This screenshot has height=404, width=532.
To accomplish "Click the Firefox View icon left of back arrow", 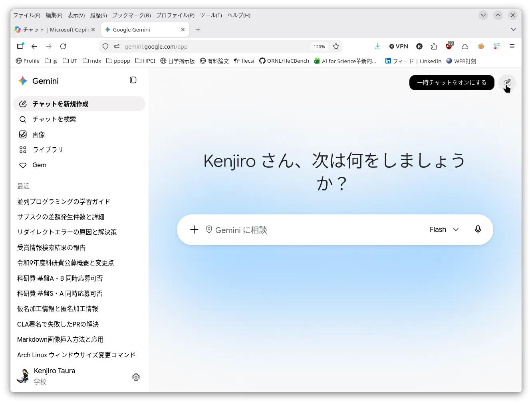I will coord(20,46).
